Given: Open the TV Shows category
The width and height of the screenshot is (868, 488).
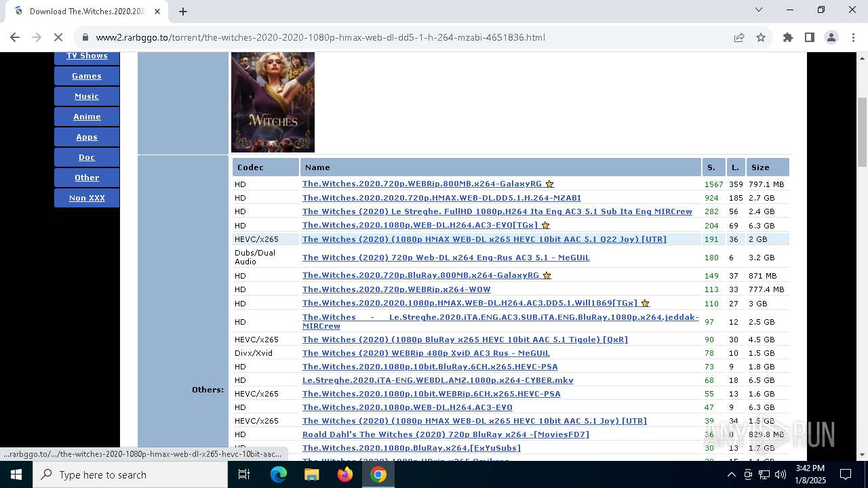Looking at the screenshot, I should [87, 56].
